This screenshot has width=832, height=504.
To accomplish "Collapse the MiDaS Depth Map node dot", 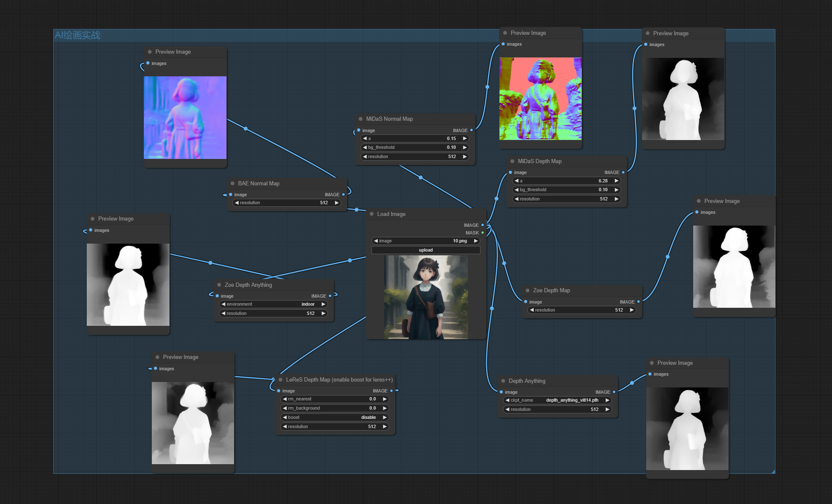I will [512, 161].
